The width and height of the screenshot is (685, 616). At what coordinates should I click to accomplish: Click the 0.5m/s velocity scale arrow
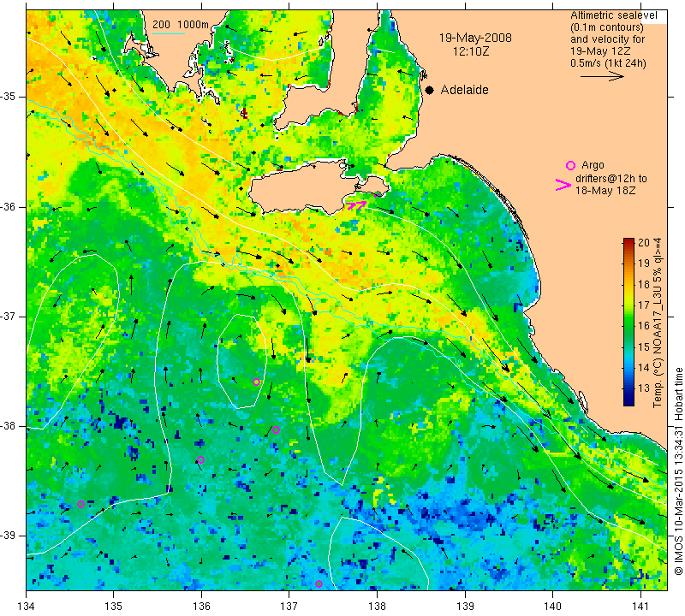click(x=602, y=76)
